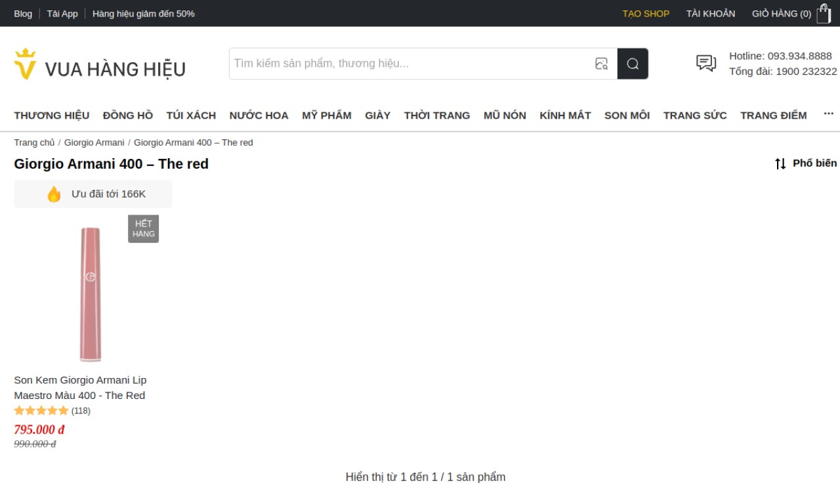The image size is (840, 504).
Task: Open the Phổ biến sort dropdown
Action: [806, 163]
